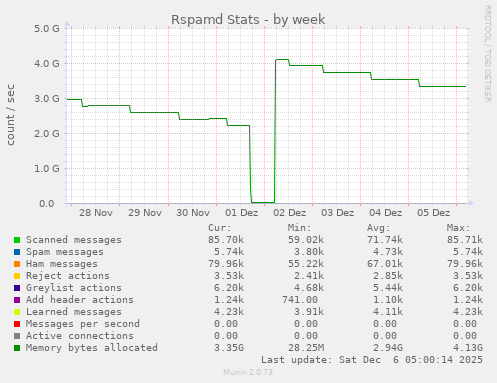The image size is (497, 383).
Task: Select the 'Add header actions' legend label
Action: (x=80, y=300)
